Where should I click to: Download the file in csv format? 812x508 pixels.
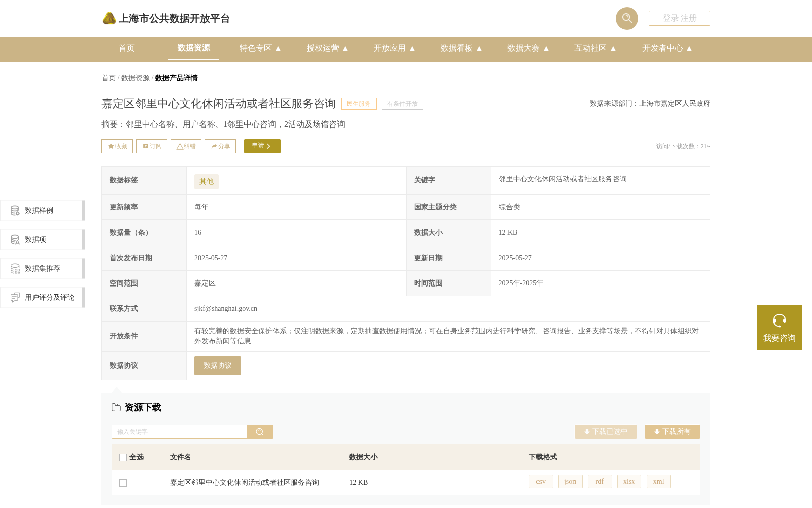[541, 482]
